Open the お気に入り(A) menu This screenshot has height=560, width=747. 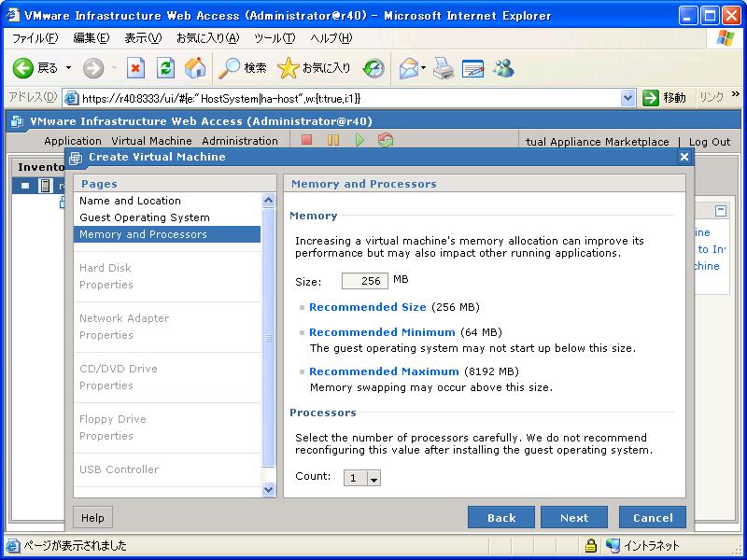[x=207, y=38]
